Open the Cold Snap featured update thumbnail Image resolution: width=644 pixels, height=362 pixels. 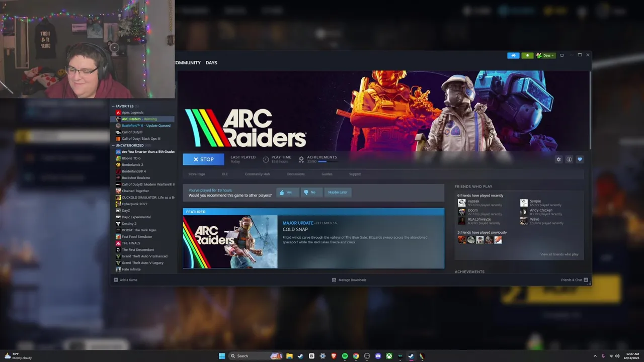[230, 242]
